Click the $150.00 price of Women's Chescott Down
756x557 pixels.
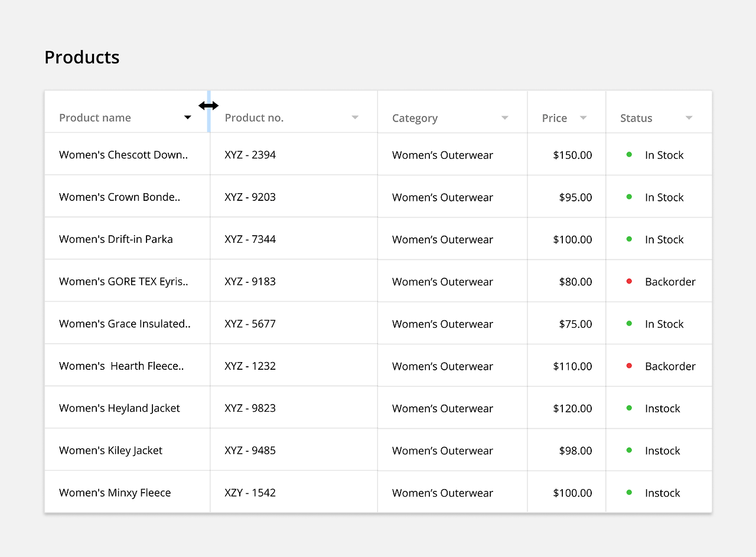[576, 155]
